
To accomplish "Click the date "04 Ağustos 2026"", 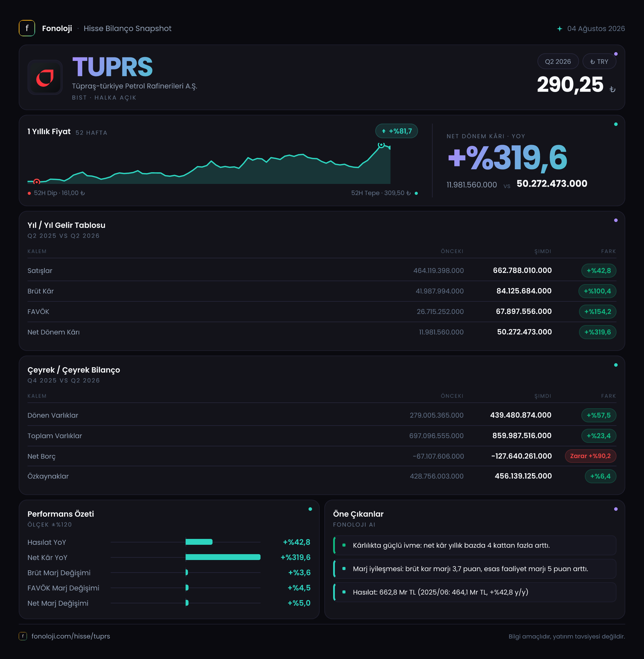I will pyautogui.click(x=596, y=28).
